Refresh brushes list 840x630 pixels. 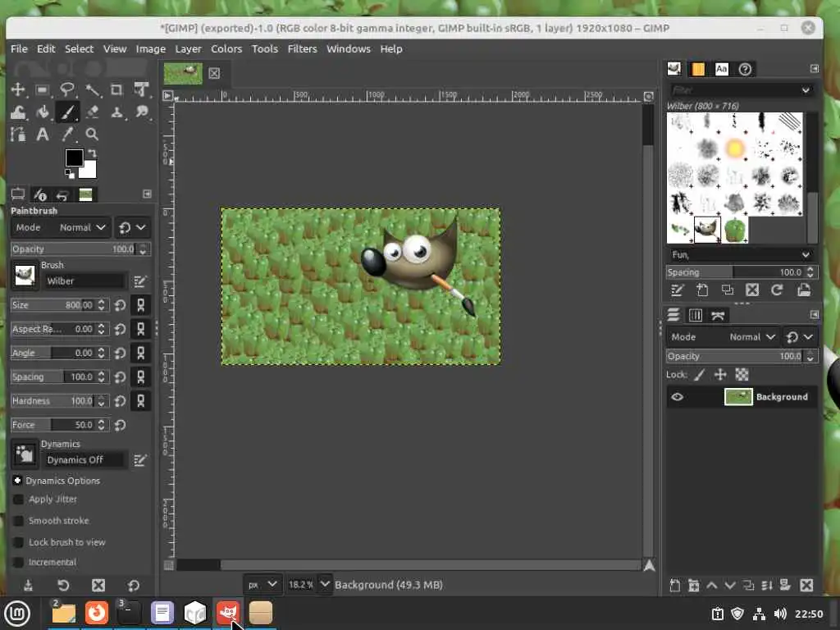[x=777, y=290]
